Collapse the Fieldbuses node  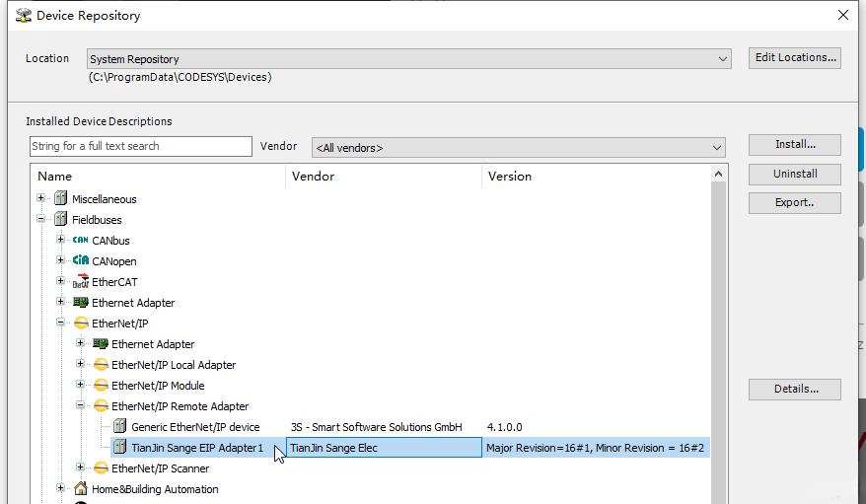tap(40, 219)
